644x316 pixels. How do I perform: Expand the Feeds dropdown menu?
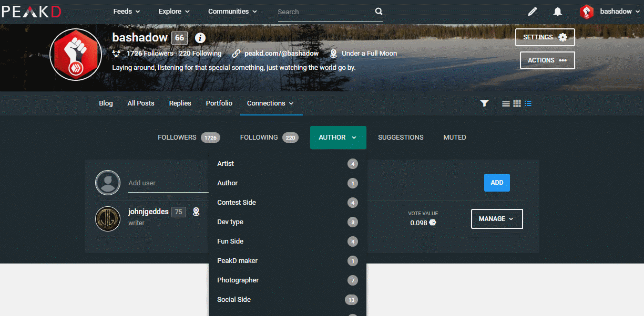click(127, 12)
